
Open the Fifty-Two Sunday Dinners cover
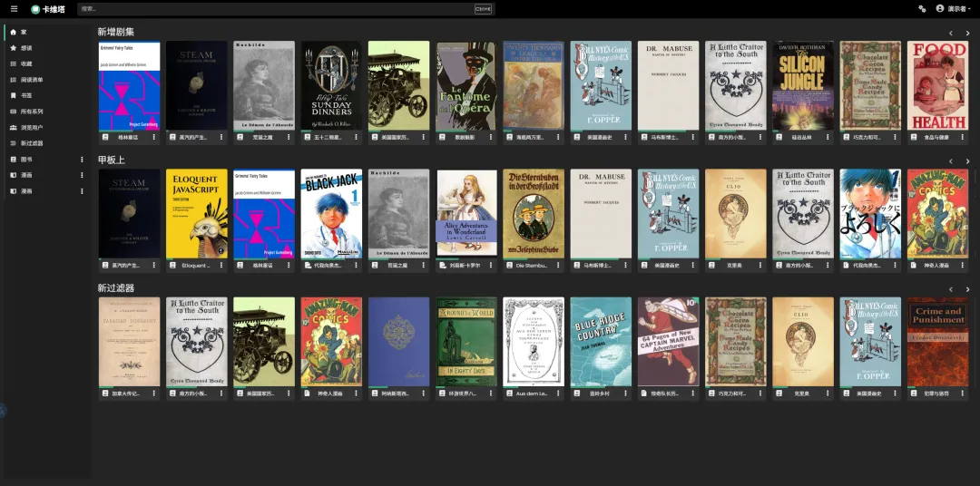pyautogui.click(x=331, y=85)
